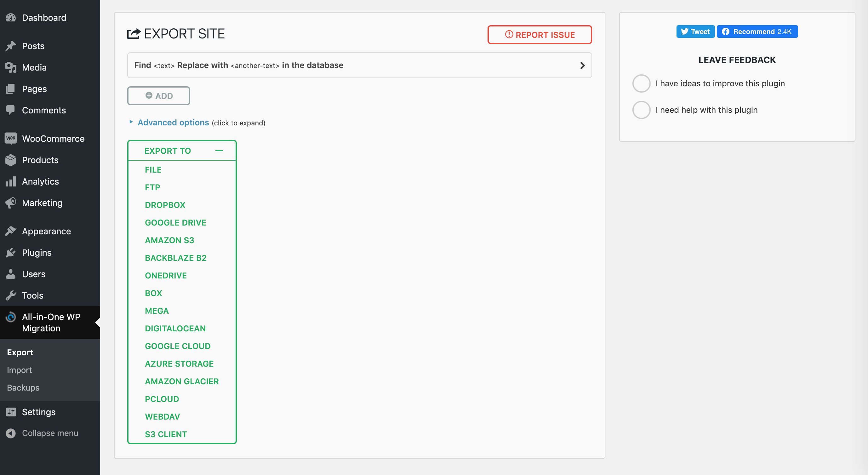
Task: Click the ADD find-replace button
Action: click(x=158, y=96)
